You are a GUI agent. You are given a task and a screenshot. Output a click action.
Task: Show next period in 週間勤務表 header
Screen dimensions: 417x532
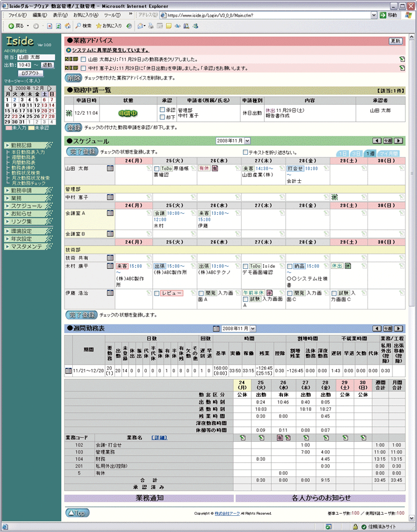tap(399, 328)
